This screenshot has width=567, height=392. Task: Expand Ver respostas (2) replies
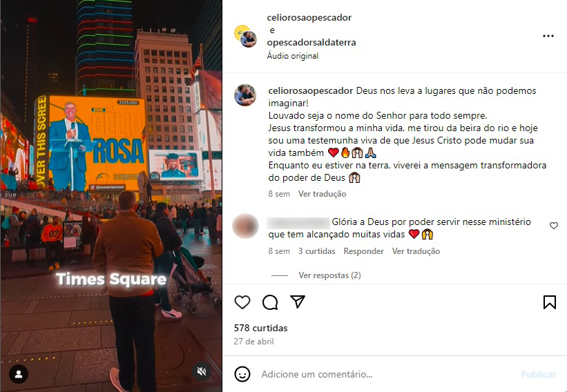coord(329,275)
